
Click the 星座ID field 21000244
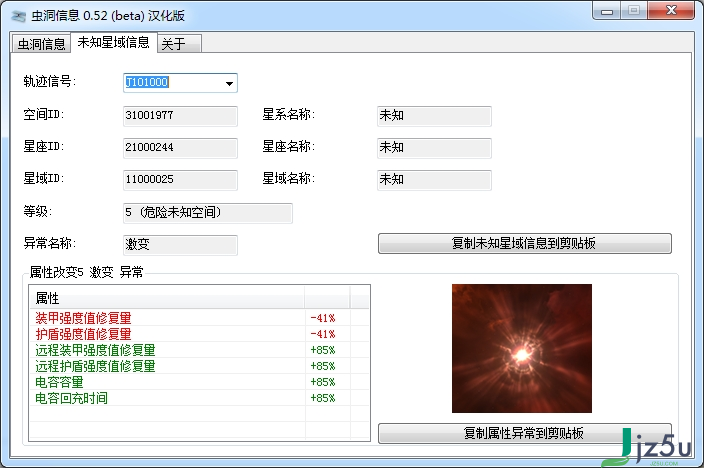[180, 148]
